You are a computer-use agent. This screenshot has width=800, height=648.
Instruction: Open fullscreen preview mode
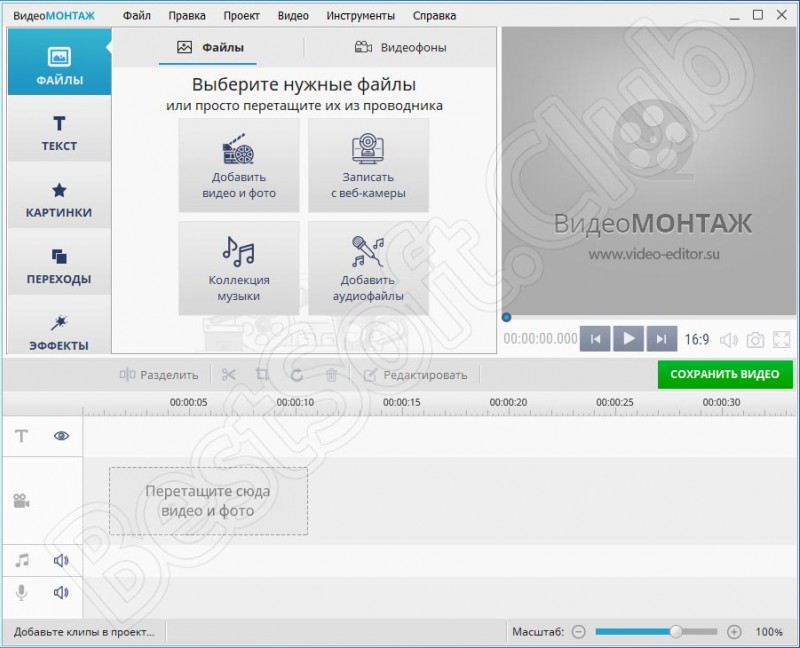[x=782, y=340]
